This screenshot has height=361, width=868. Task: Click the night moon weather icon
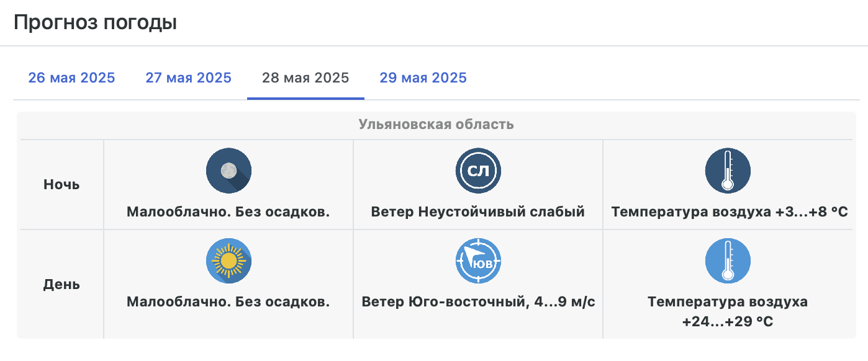click(x=228, y=171)
